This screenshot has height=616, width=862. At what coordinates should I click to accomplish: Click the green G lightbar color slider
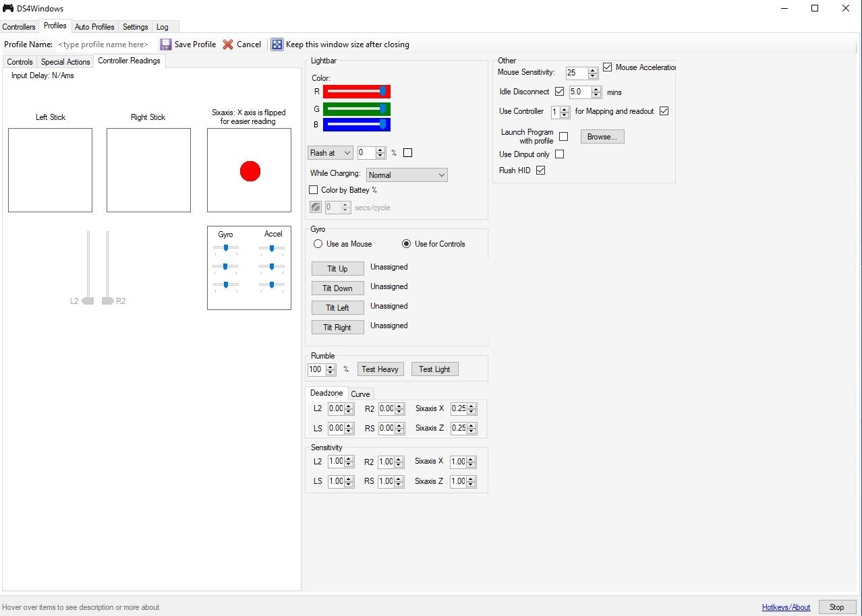(x=357, y=109)
